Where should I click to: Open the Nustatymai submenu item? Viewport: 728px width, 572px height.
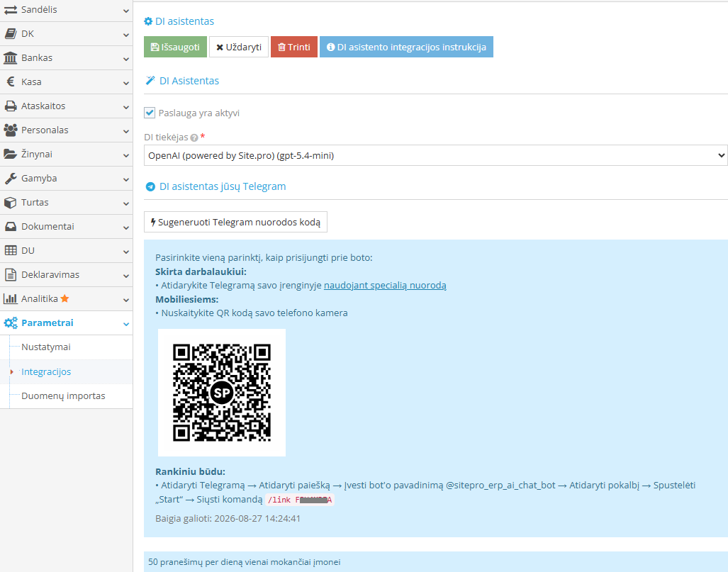coord(67,347)
